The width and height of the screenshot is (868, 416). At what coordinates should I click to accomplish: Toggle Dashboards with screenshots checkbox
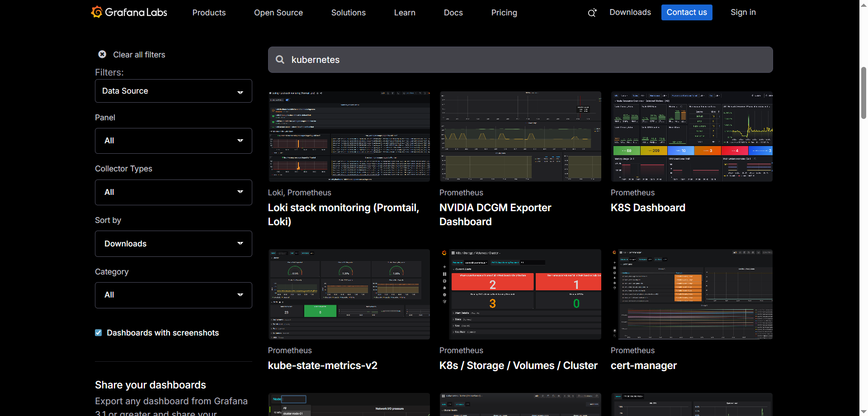click(x=99, y=333)
